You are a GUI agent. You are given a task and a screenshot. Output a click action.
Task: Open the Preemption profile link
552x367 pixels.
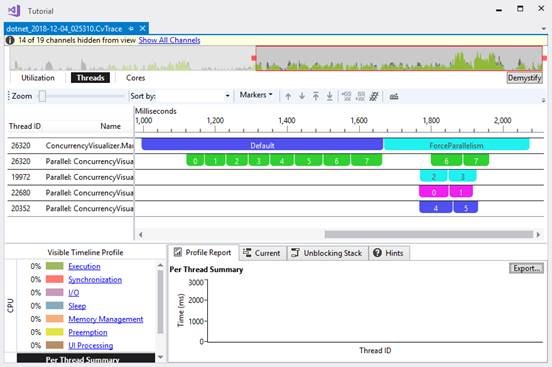pos(88,332)
